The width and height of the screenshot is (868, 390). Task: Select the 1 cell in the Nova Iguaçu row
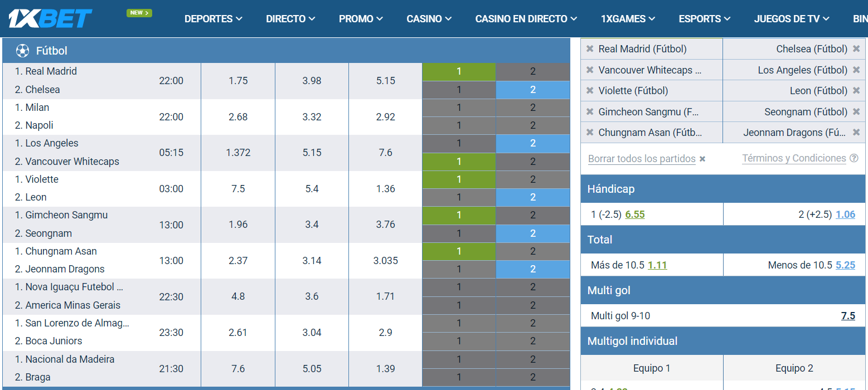click(x=459, y=287)
